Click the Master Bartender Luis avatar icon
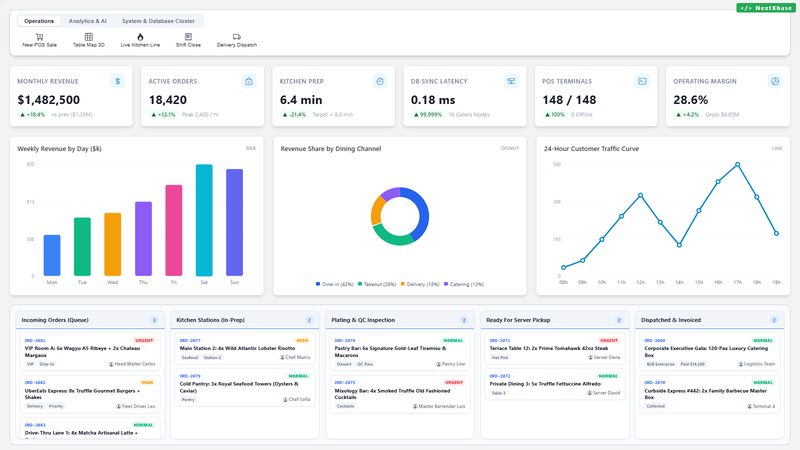The image size is (800, 450). click(415, 407)
